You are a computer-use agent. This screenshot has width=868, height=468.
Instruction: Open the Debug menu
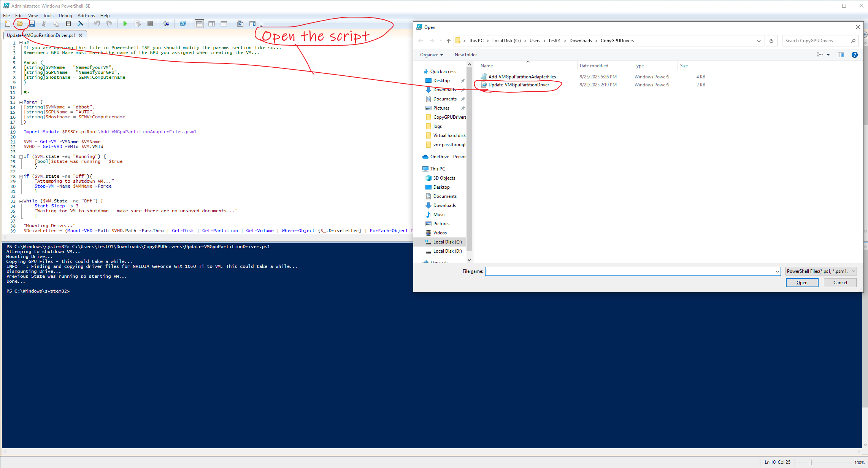coord(65,16)
